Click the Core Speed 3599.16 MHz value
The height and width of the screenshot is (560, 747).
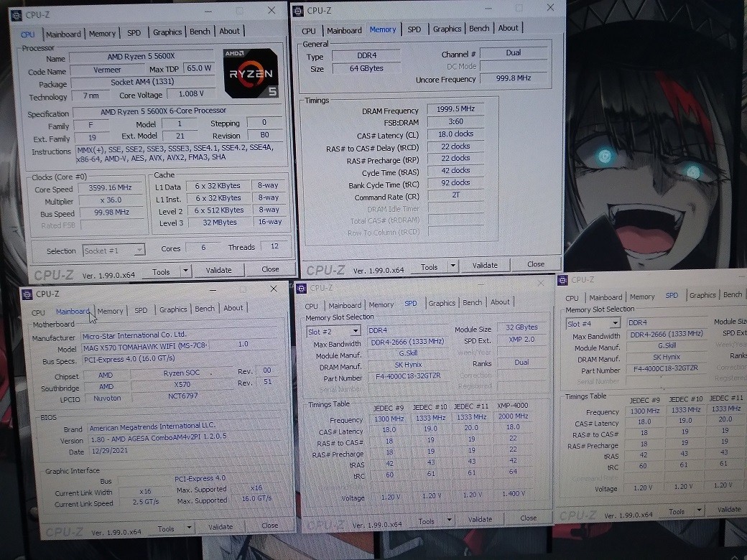click(110, 187)
